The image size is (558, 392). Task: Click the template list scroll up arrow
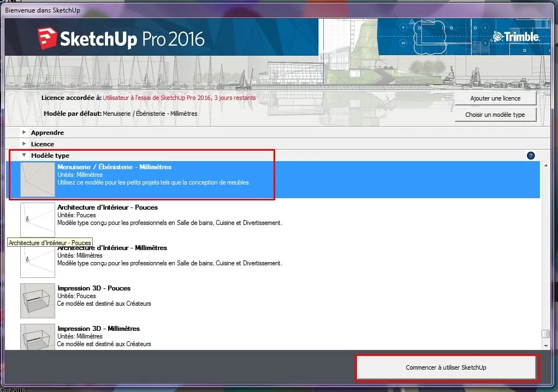546,166
